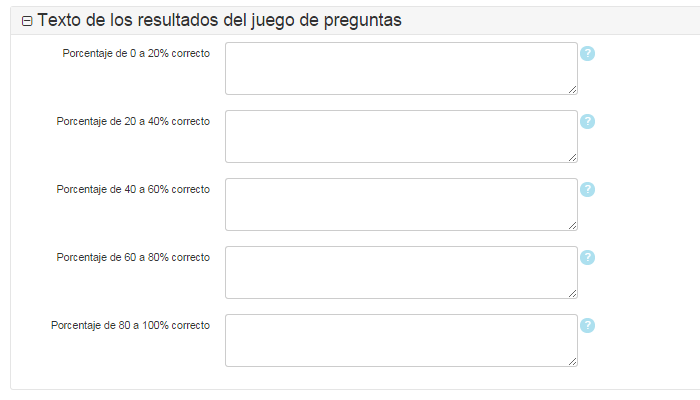Focus the 0 a 20% correcto text area

coord(401,69)
